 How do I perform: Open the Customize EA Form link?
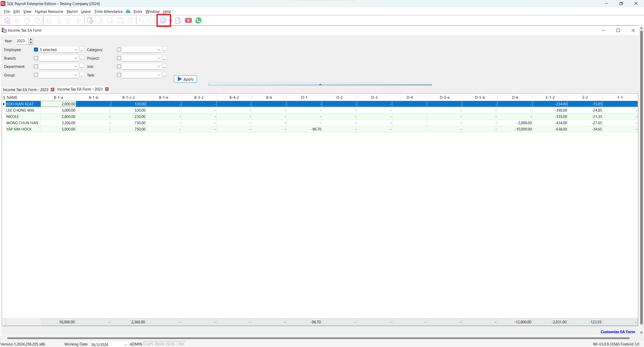tap(618, 332)
